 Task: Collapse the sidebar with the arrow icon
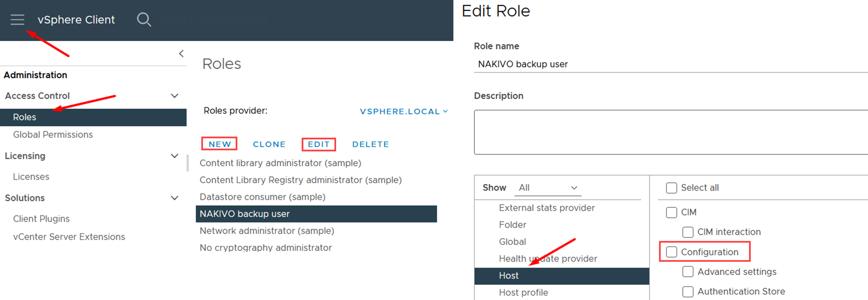(x=181, y=54)
